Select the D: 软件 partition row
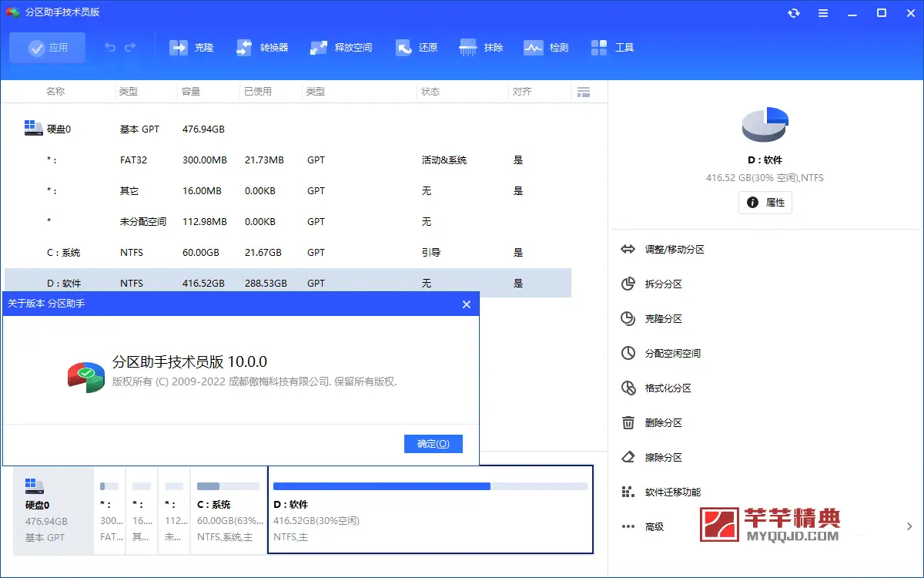Screen dimensions: 924x578 coord(288,283)
